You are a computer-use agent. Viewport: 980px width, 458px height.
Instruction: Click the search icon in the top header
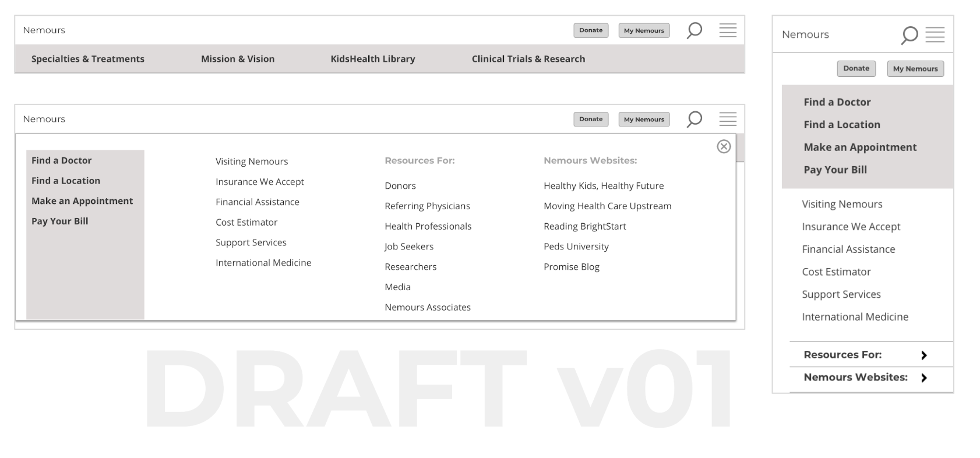coord(694,30)
